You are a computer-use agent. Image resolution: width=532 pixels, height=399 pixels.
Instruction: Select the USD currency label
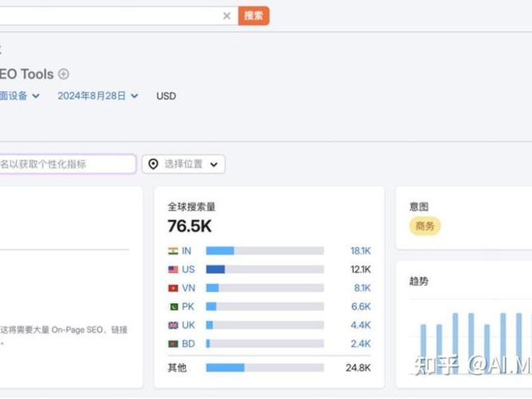click(166, 96)
